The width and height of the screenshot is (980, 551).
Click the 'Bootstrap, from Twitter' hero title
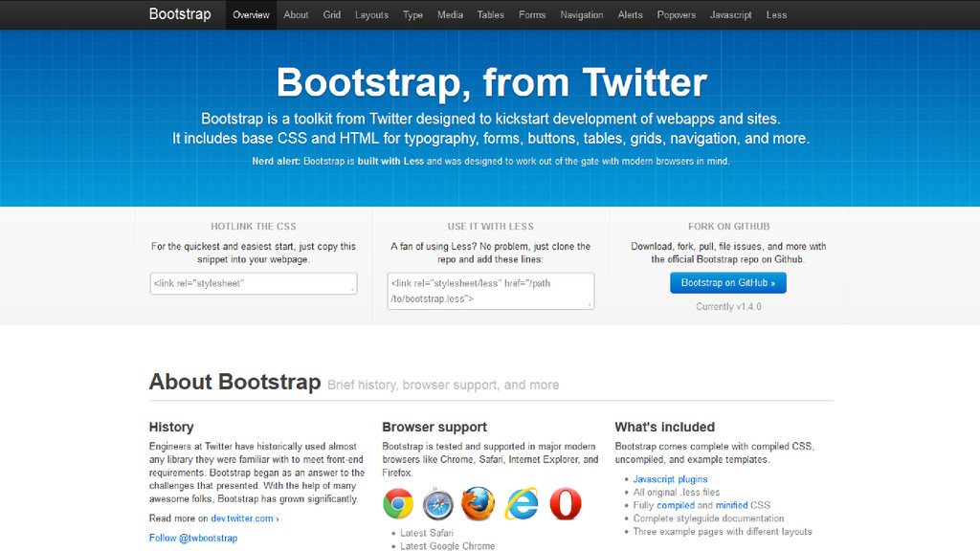pyautogui.click(x=491, y=82)
